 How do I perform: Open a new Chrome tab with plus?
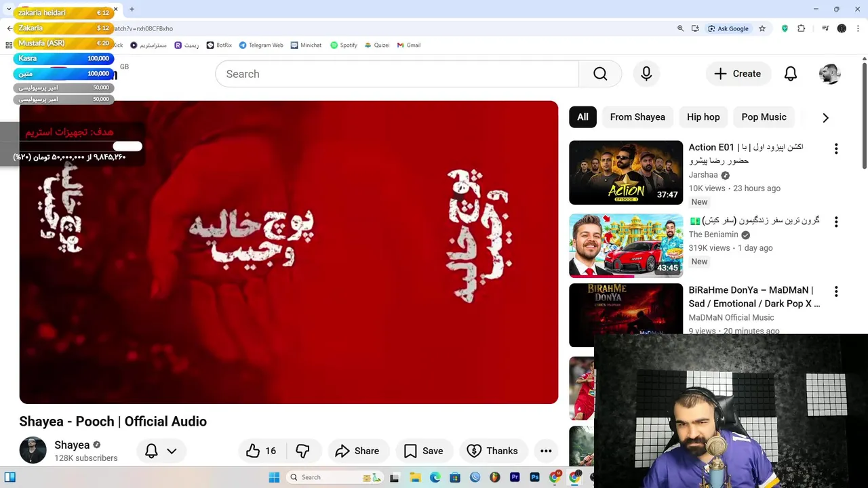pos(132,9)
